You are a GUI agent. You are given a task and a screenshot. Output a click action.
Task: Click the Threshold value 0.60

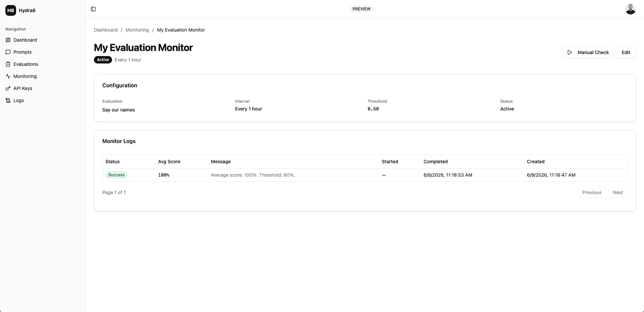pos(373,109)
